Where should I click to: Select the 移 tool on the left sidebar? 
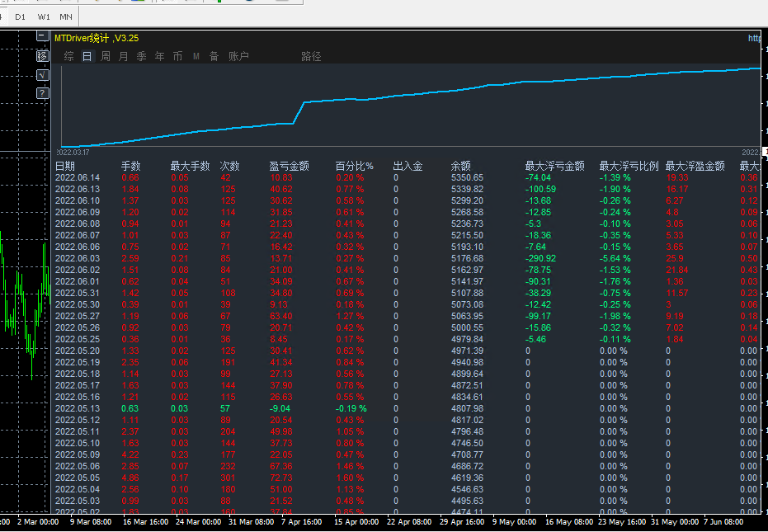tap(42, 56)
